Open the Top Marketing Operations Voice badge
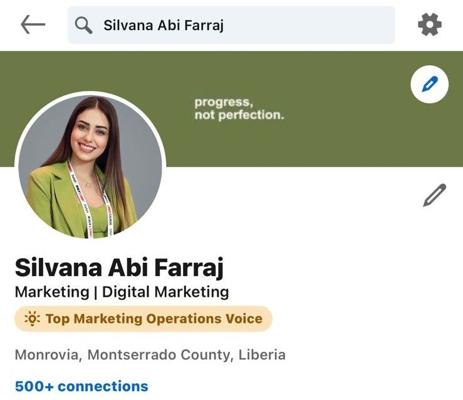The image size is (463, 400). [x=143, y=319]
